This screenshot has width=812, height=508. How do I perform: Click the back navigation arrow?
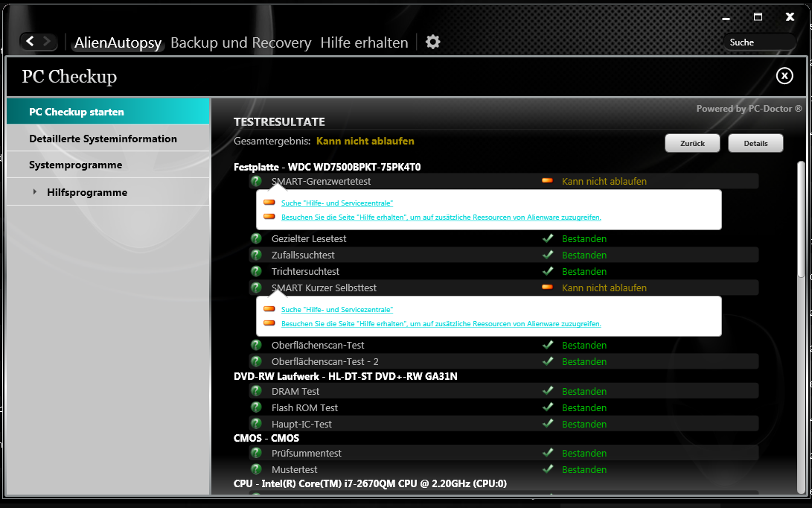coord(30,42)
